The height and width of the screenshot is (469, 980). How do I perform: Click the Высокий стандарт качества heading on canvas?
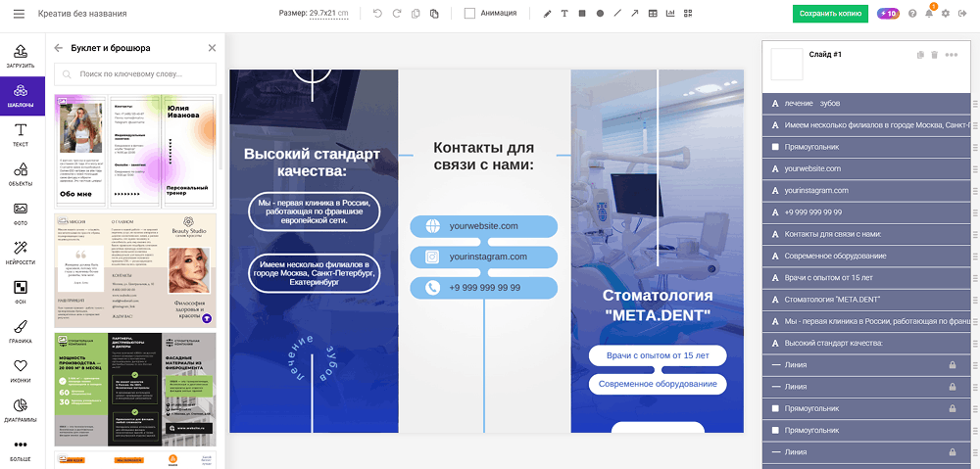click(x=312, y=163)
